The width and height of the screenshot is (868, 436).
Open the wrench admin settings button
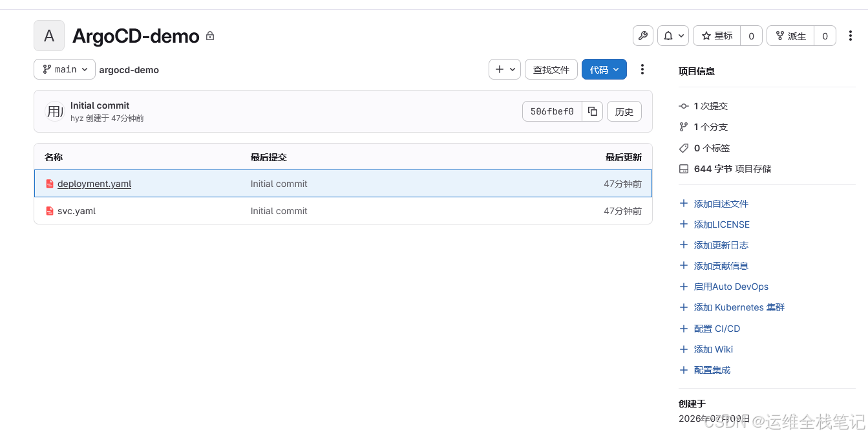[x=642, y=36]
